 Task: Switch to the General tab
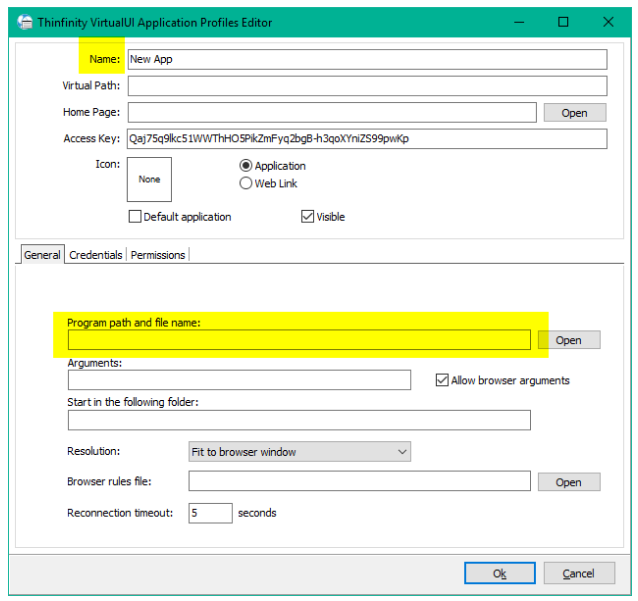[x=42, y=255]
